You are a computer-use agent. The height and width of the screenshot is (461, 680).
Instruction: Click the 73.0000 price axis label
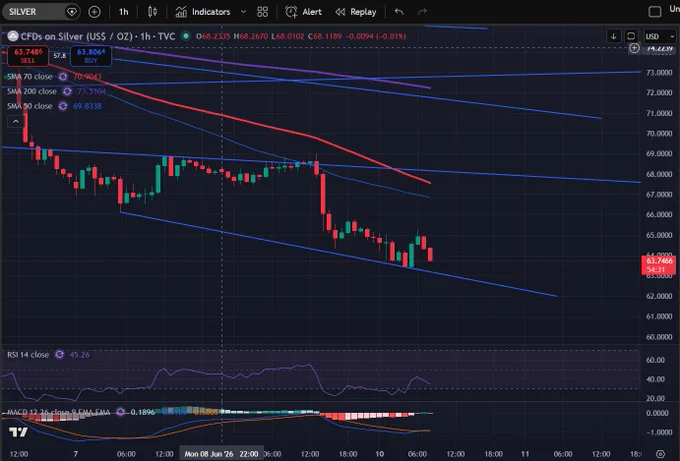click(x=659, y=72)
